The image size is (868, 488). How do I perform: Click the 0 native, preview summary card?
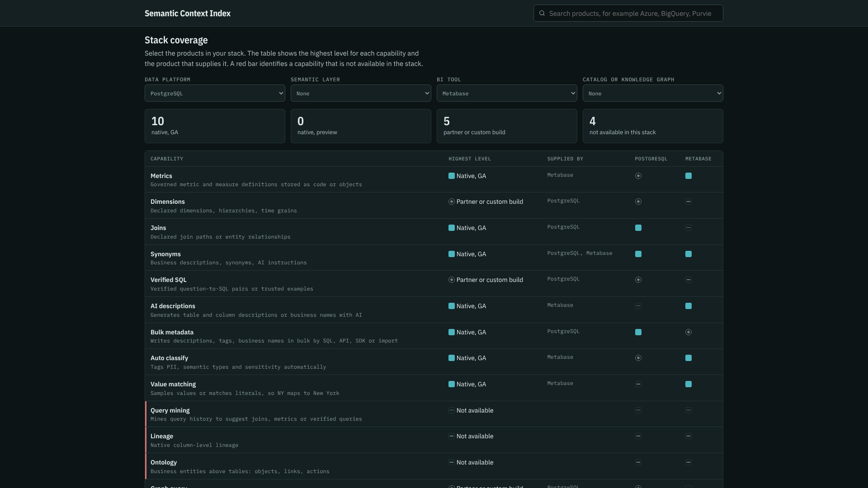(361, 126)
